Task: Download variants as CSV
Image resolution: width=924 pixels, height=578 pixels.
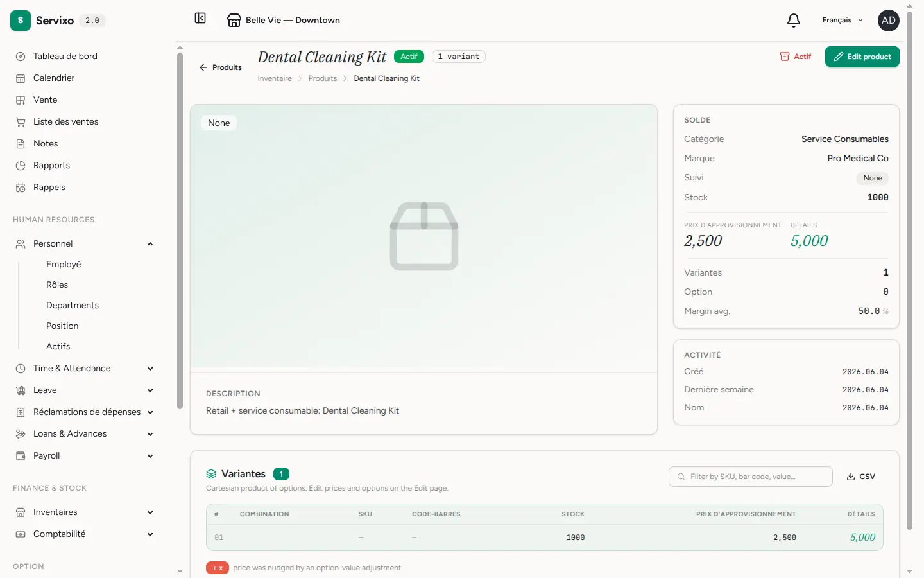Action: (x=861, y=477)
